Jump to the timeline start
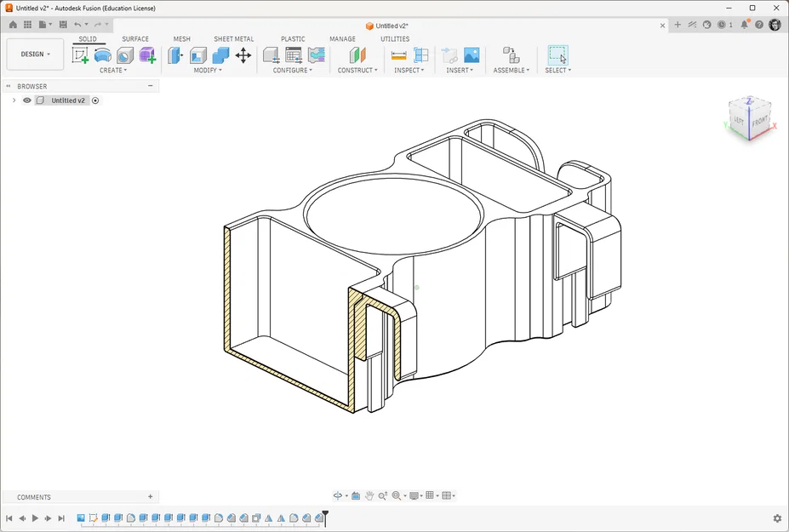The image size is (789, 532). (x=9, y=518)
